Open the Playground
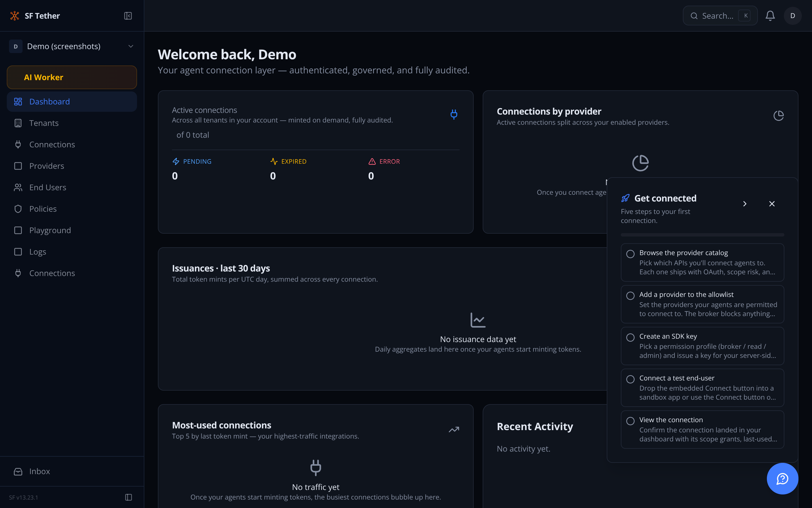Image resolution: width=812 pixels, height=508 pixels. (x=72, y=230)
